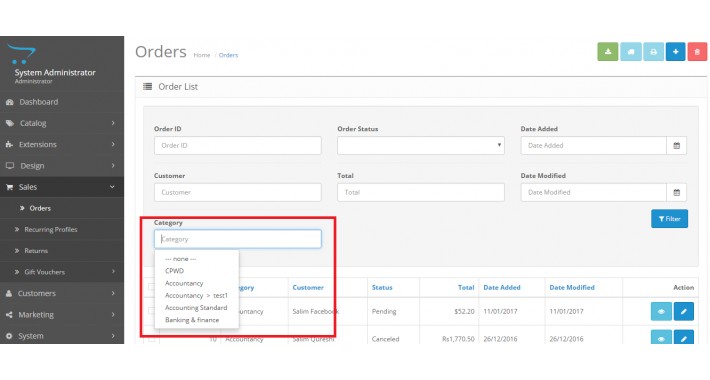Choose 'Banking & finance' from suggestions

[192, 320]
